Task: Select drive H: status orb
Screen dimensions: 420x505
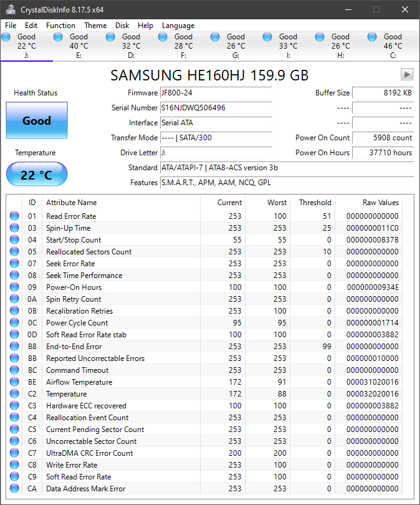Action: point(320,37)
